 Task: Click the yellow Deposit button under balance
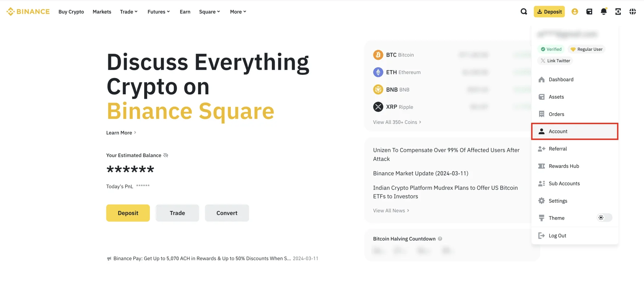click(128, 213)
